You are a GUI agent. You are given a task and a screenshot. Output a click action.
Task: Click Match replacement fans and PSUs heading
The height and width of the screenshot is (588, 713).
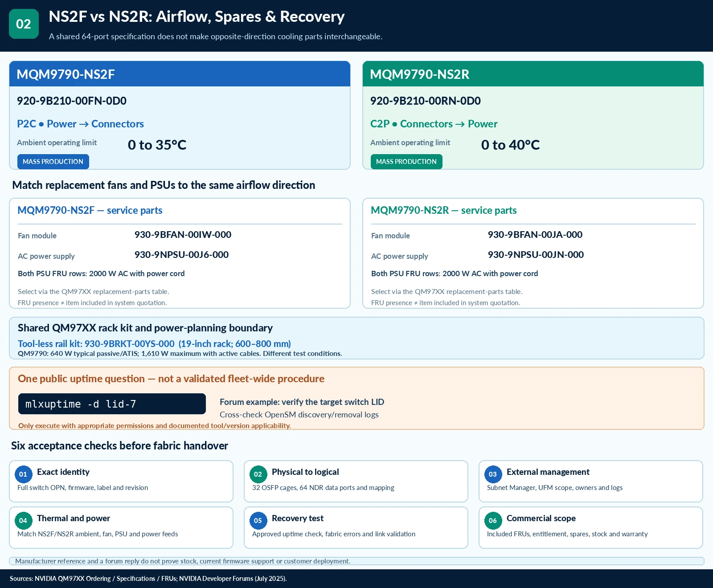point(164,185)
